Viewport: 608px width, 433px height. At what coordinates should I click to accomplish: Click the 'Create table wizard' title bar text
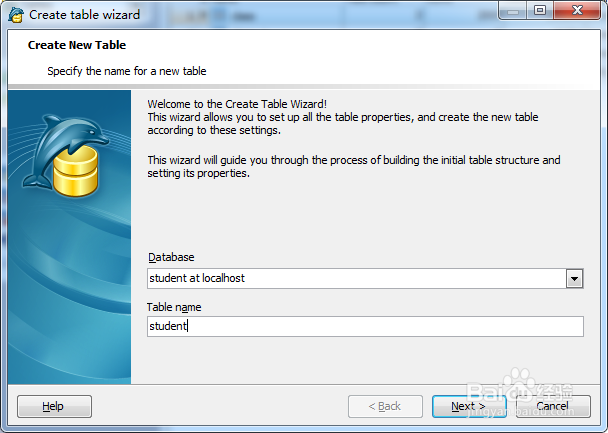point(84,15)
